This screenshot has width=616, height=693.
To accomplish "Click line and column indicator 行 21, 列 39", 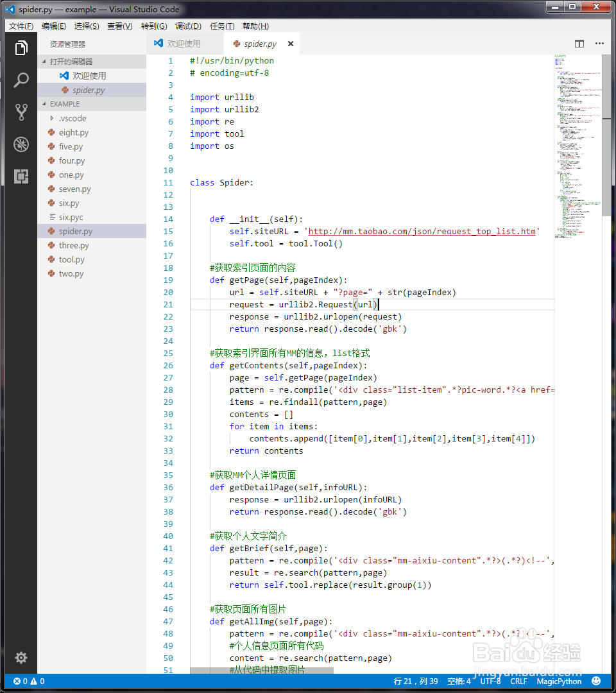I will (416, 681).
